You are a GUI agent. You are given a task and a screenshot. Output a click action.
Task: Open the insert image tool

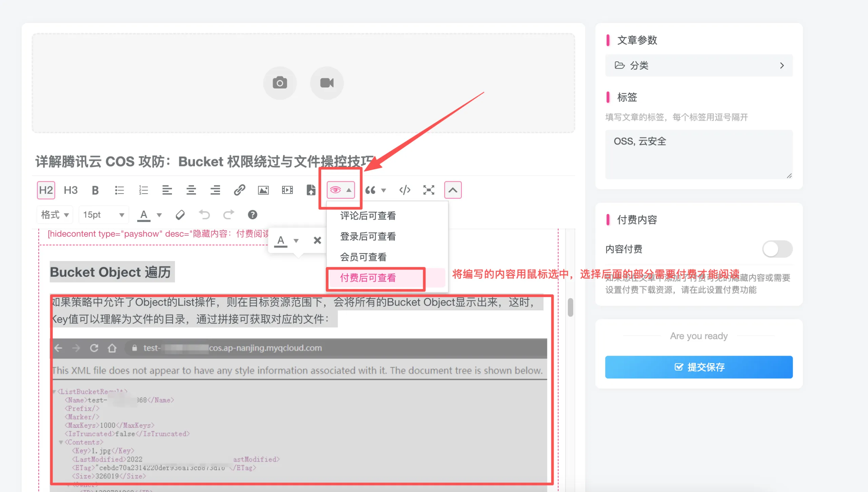tap(263, 190)
